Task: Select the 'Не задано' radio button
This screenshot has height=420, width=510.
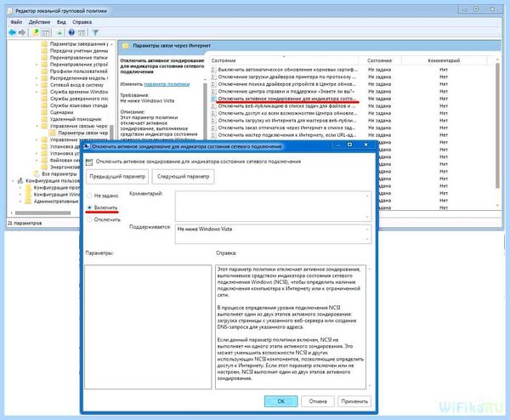Action: click(x=90, y=196)
